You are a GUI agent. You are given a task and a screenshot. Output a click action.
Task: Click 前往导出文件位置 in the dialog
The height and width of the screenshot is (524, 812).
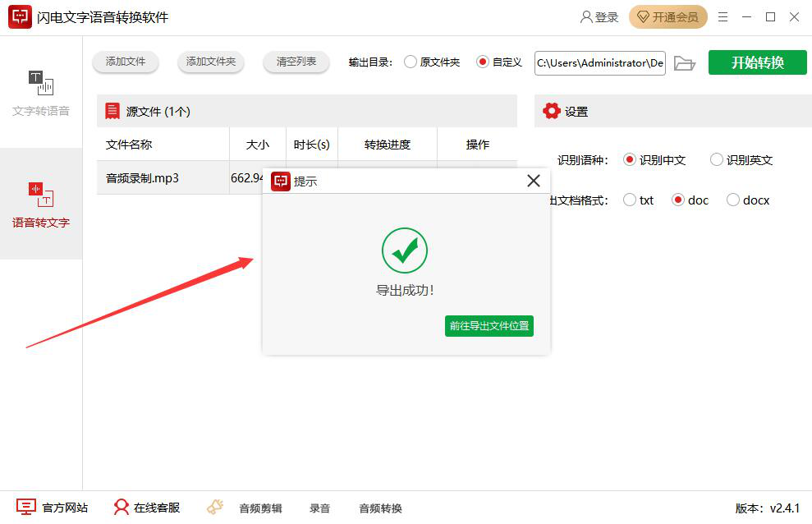tap(489, 326)
